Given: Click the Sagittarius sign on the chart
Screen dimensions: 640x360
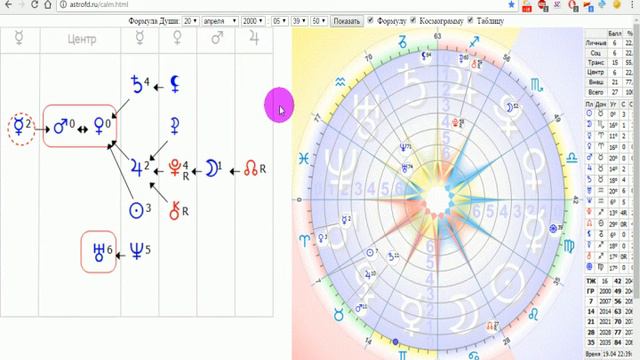Looking at the screenshot, I should [x=474, y=42].
